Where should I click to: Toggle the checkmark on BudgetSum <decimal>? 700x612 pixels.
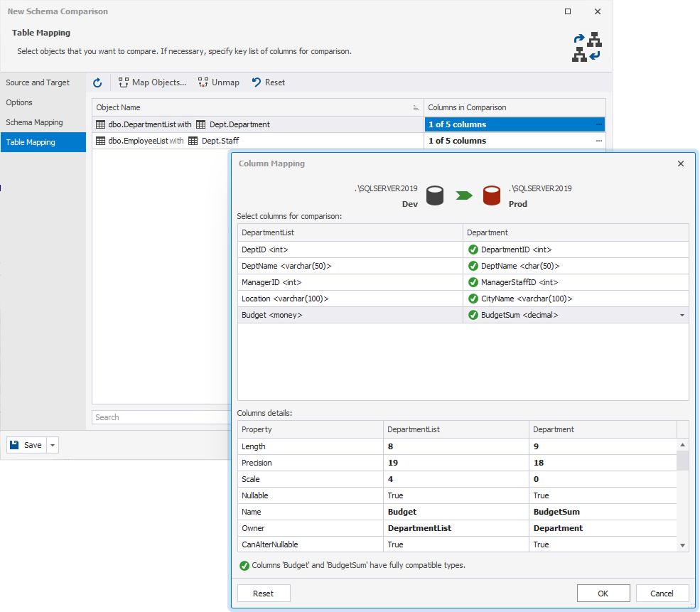(474, 315)
